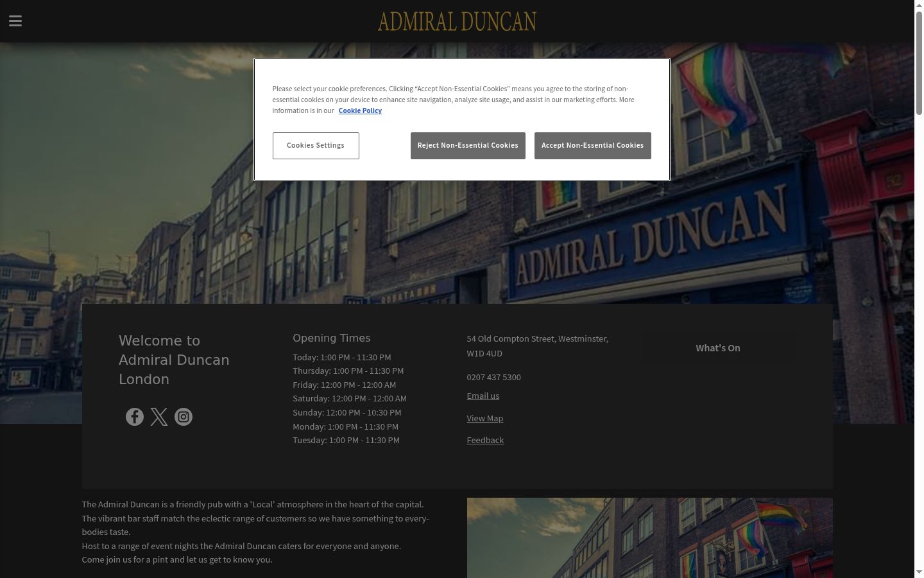Select the address 54 Old Compton Street text
Screen dimensions: 924x578
(x=537, y=346)
